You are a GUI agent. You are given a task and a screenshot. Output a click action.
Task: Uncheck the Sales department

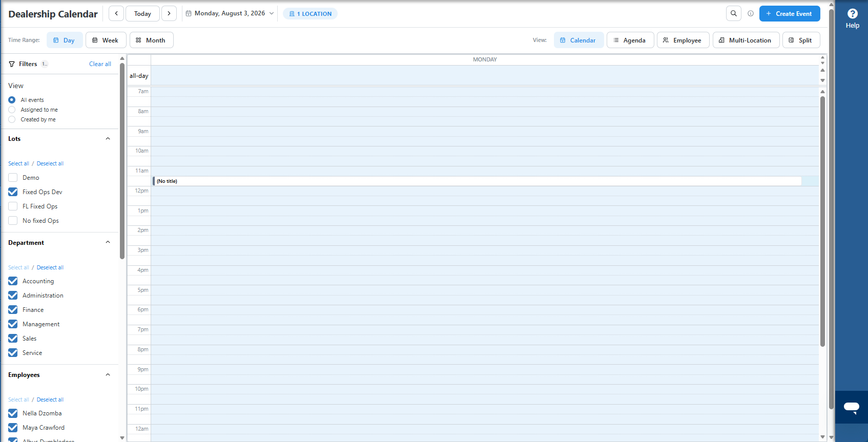(13, 339)
